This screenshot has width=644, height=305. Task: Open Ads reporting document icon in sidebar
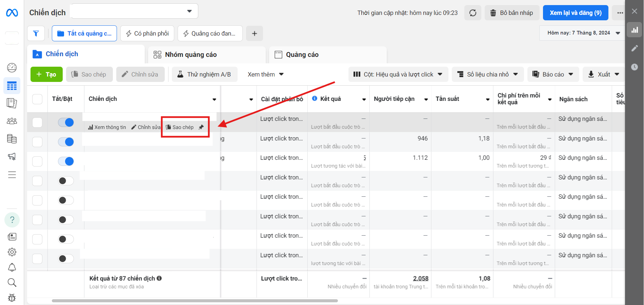point(12,103)
